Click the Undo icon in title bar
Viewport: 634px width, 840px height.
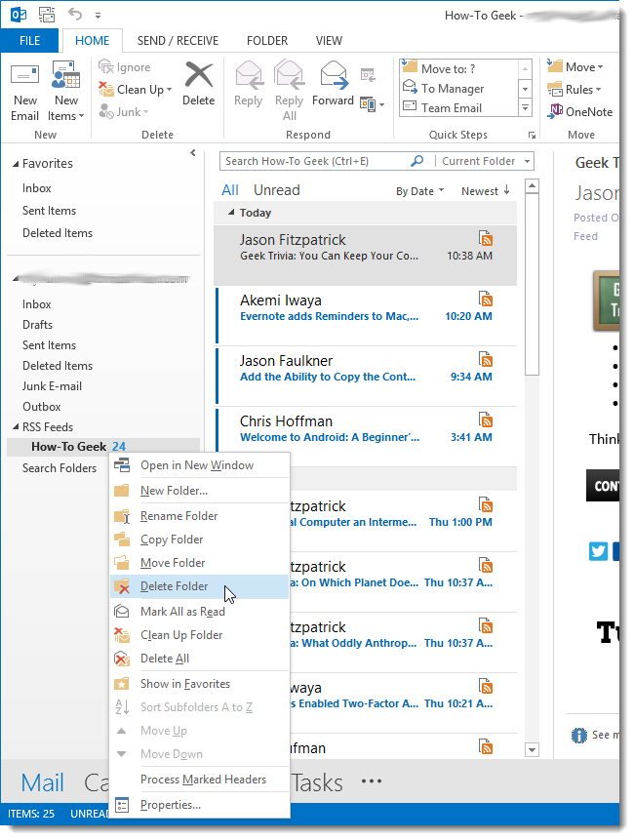click(75, 14)
